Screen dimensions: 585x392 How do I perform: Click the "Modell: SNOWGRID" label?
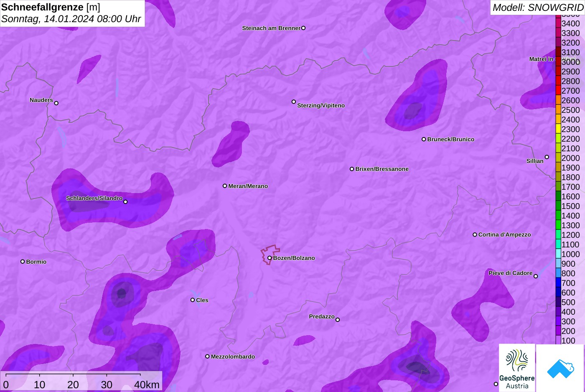point(538,8)
